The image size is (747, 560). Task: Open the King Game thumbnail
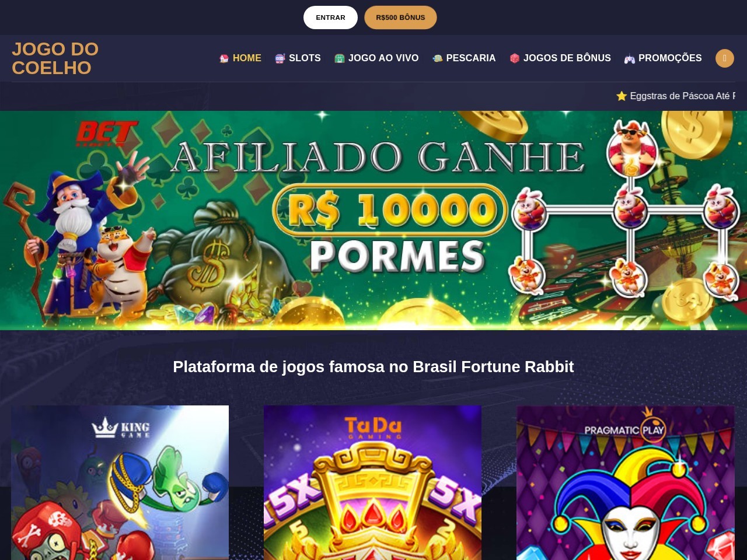coord(120,483)
